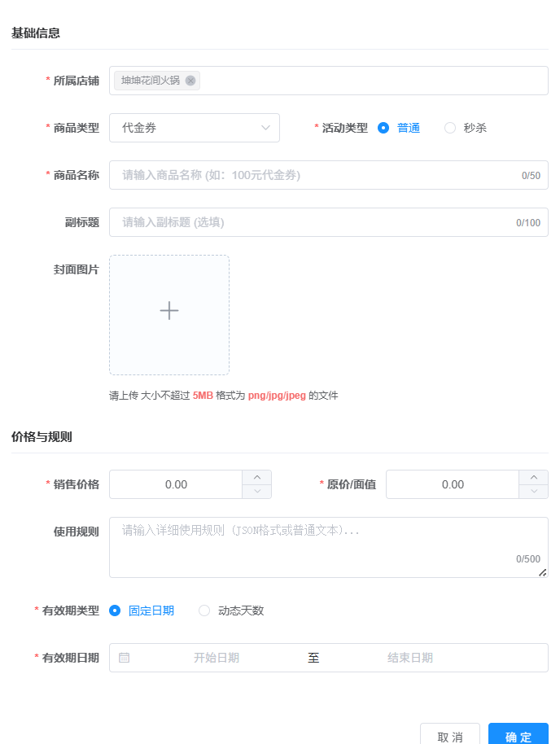Image resolution: width=560 pixels, height=744 pixels.
Task: Click the 原价/面值 value field
Action: [x=453, y=484]
